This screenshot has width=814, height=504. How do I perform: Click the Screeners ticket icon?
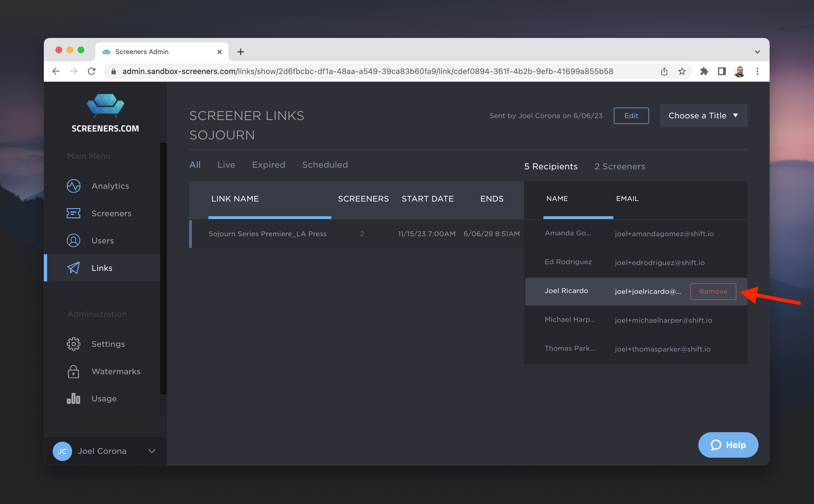pos(73,213)
